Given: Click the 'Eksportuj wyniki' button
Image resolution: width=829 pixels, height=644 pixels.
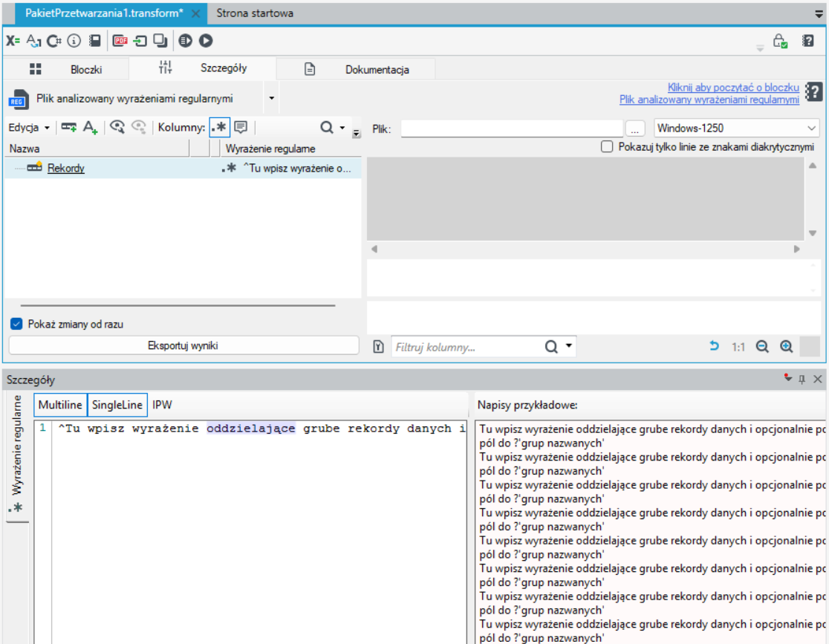Looking at the screenshot, I should (183, 346).
